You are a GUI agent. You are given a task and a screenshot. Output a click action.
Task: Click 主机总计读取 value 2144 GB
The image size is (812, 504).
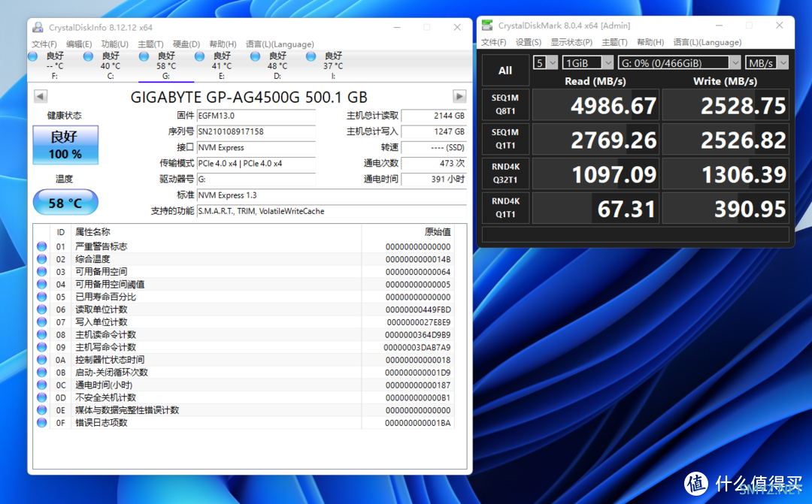pos(434,116)
